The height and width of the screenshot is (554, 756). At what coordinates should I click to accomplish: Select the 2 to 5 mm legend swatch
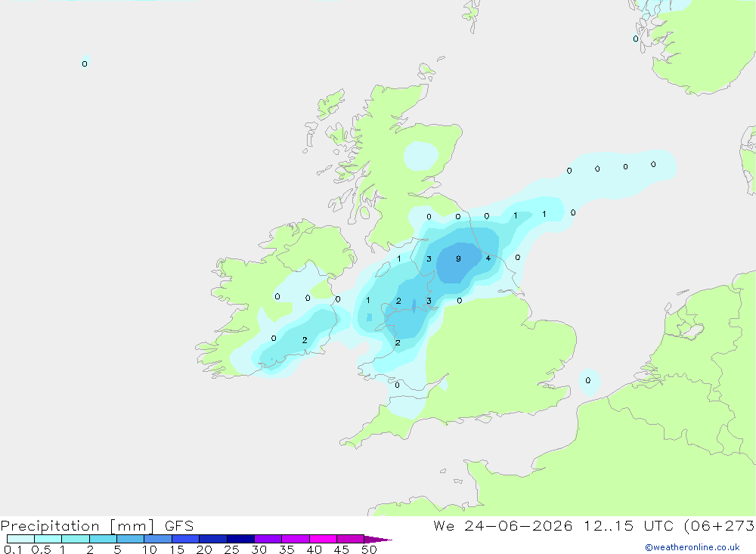pyautogui.click(x=103, y=539)
